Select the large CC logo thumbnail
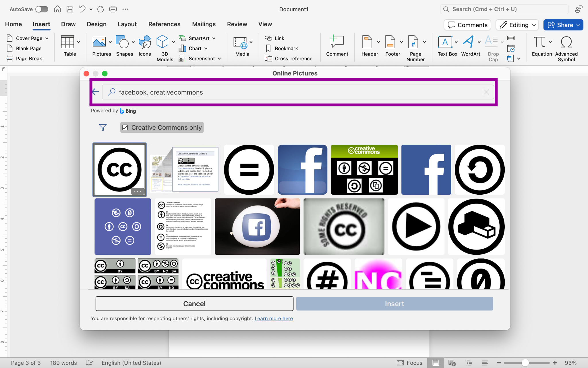The width and height of the screenshot is (588, 368). tap(119, 170)
